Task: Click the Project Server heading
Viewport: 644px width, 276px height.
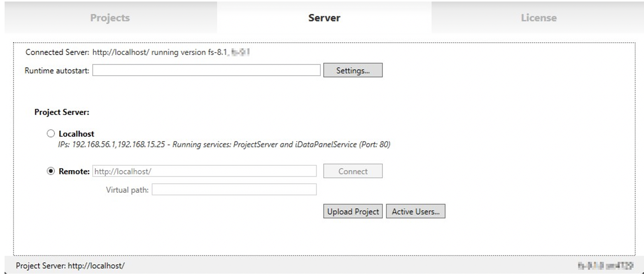Action: tap(62, 112)
